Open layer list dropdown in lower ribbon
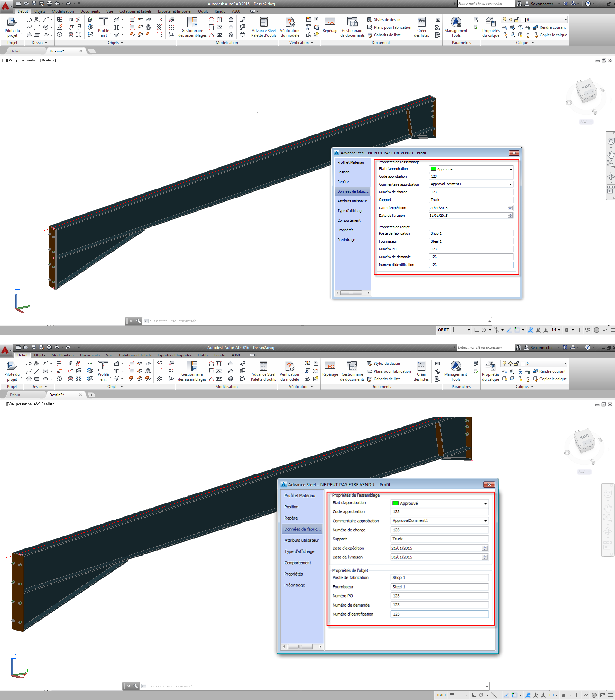Viewport: 615px width, 700px height. pos(565,364)
